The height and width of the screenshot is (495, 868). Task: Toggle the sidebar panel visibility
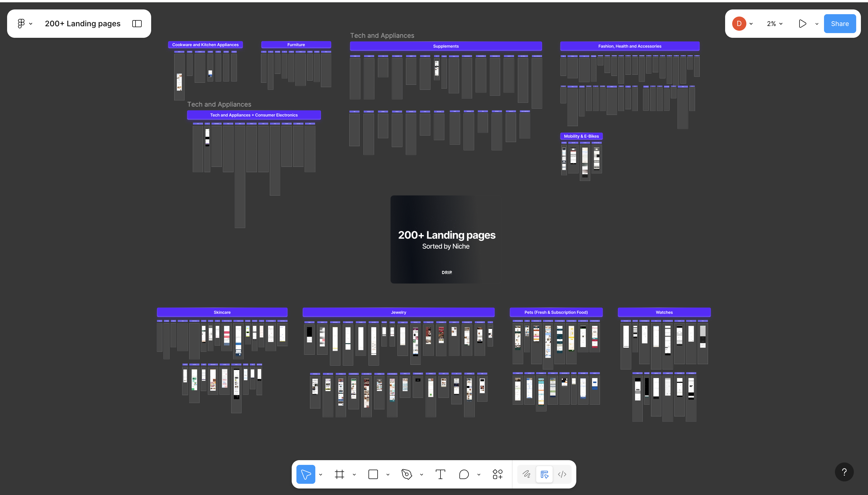tap(137, 23)
